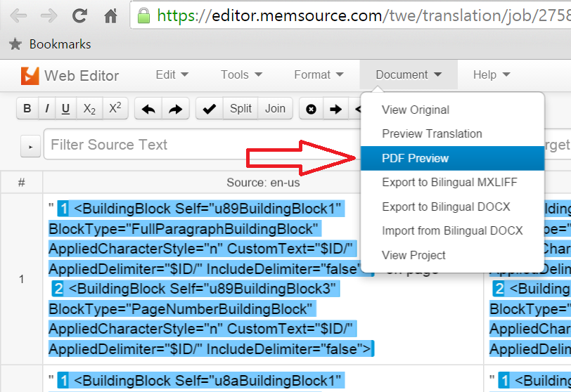Screen dimensions: 571x392
Task: Select View Original menu item
Action: tap(452, 110)
